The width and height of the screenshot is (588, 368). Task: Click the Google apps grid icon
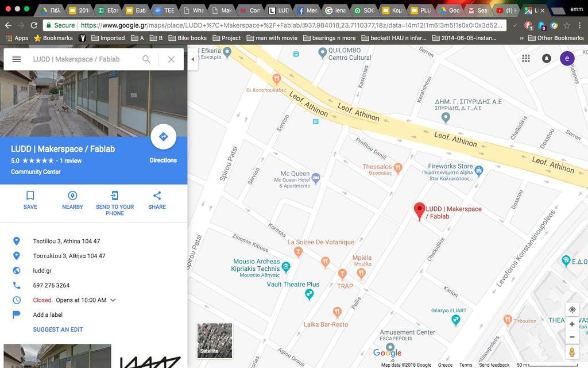coord(526,58)
